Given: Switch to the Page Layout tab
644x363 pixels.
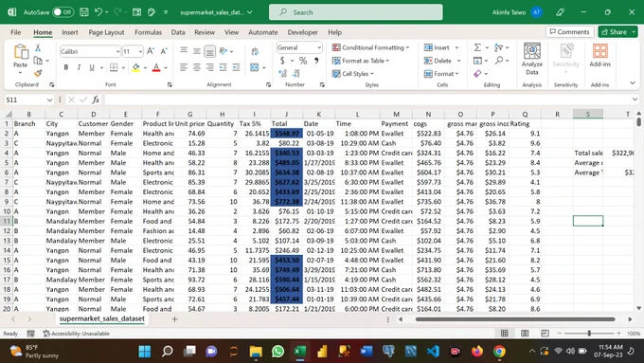Looking at the screenshot, I should click(x=106, y=32).
